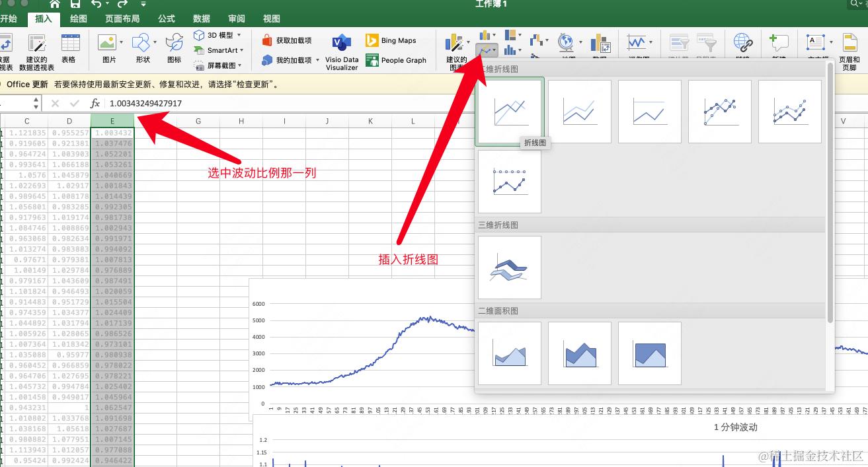This screenshot has height=467, width=868.
Task: Expand the SmartArt dropdown arrow
Action: pyautogui.click(x=242, y=50)
